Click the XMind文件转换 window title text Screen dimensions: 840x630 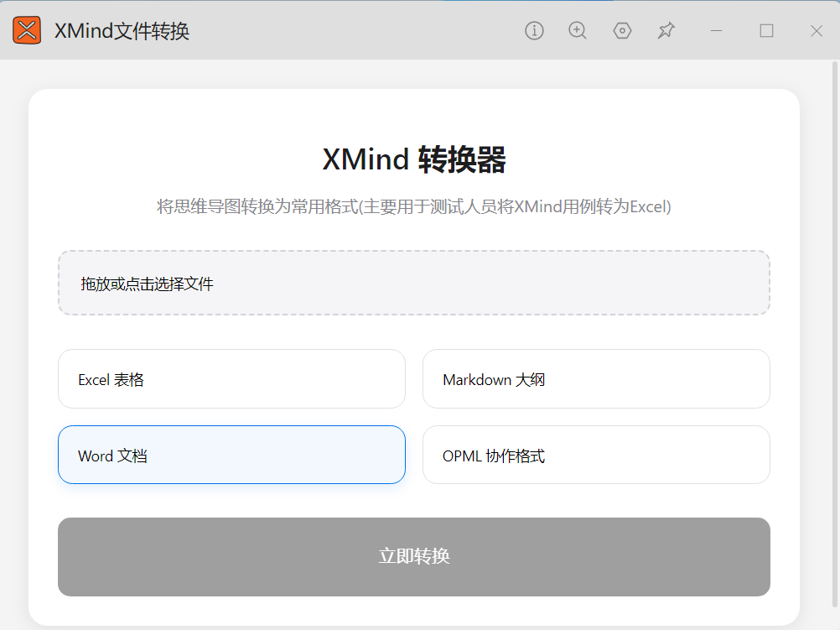(122, 30)
